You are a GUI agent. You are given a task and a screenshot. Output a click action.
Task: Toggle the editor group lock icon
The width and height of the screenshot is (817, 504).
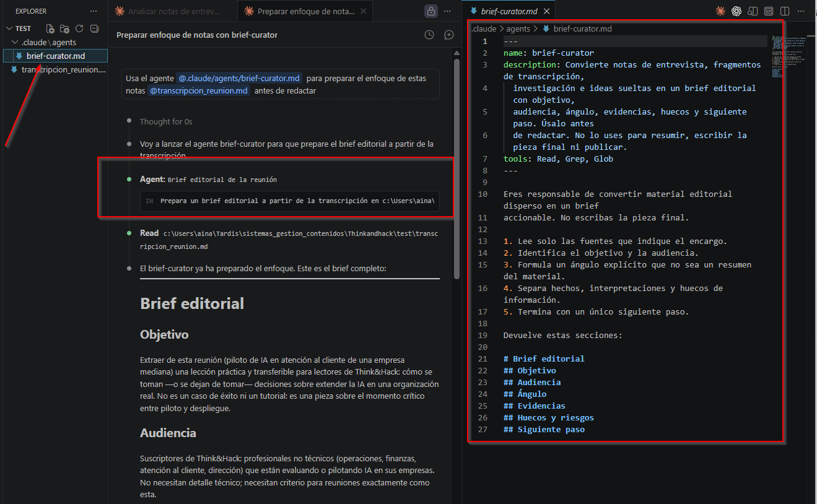click(430, 11)
